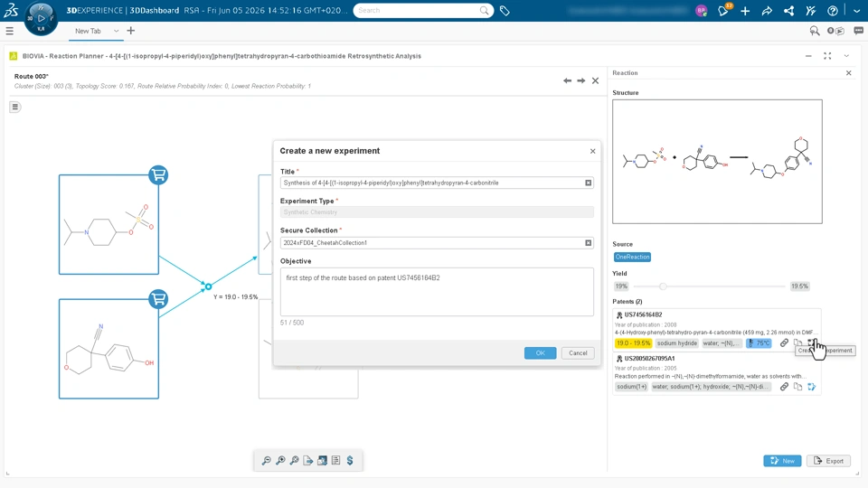Close the Reaction panel

[x=849, y=73]
